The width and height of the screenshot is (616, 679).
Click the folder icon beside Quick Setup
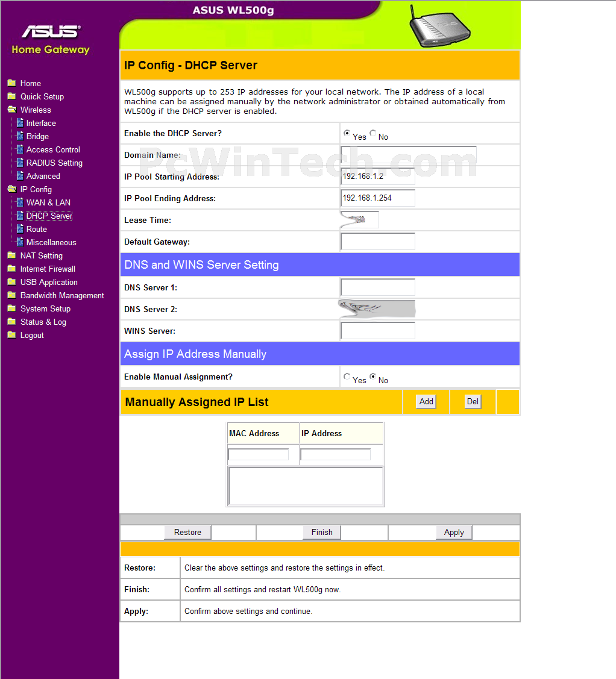pyautogui.click(x=11, y=96)
